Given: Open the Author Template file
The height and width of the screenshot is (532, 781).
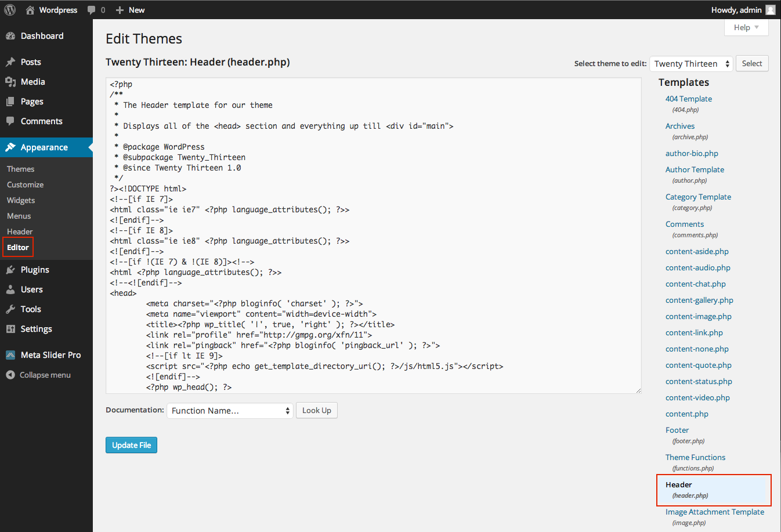Looking at the screenshot, I should tap(695, 169).
